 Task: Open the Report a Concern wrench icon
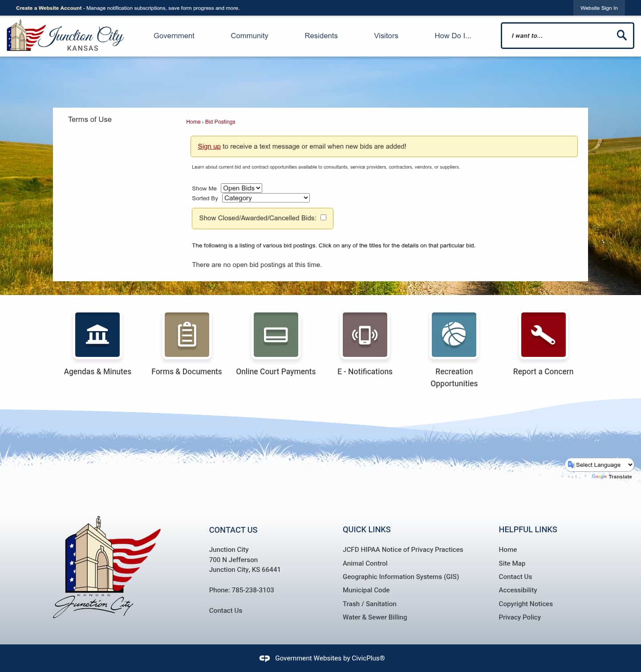(x=544, y=335)
